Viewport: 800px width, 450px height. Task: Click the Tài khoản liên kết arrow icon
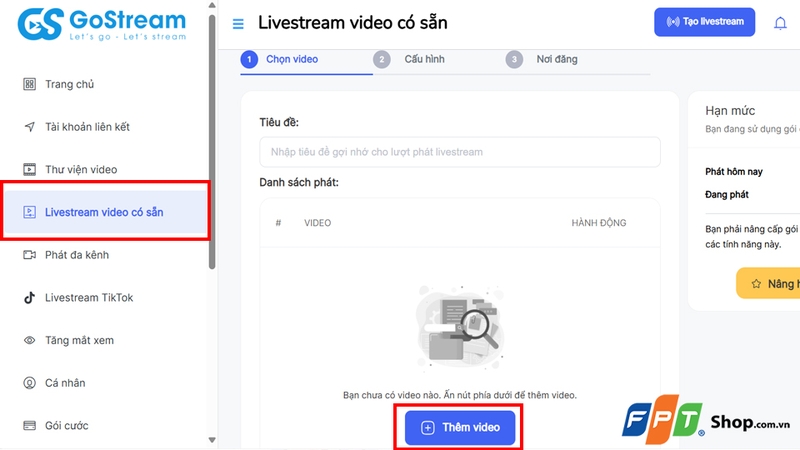click(30, 127)
